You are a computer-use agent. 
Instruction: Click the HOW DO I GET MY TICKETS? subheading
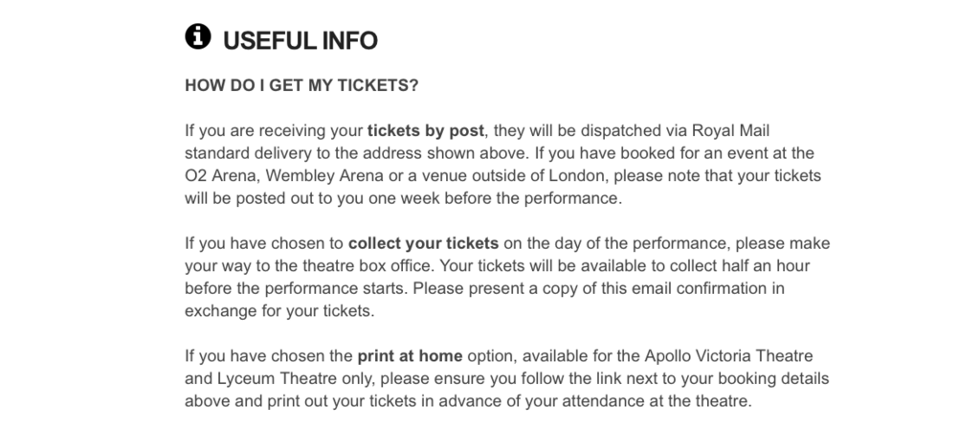(x=301, y=85)
